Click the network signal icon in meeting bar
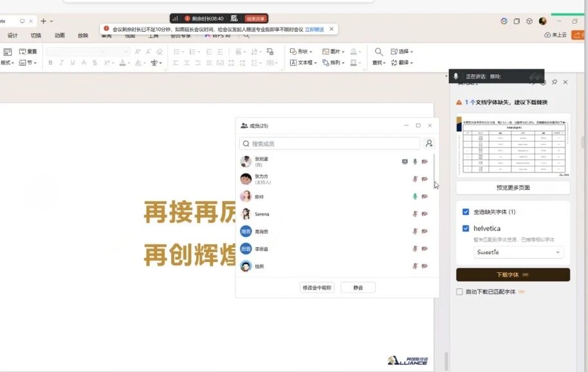588x372 pixels. point(175,19)
